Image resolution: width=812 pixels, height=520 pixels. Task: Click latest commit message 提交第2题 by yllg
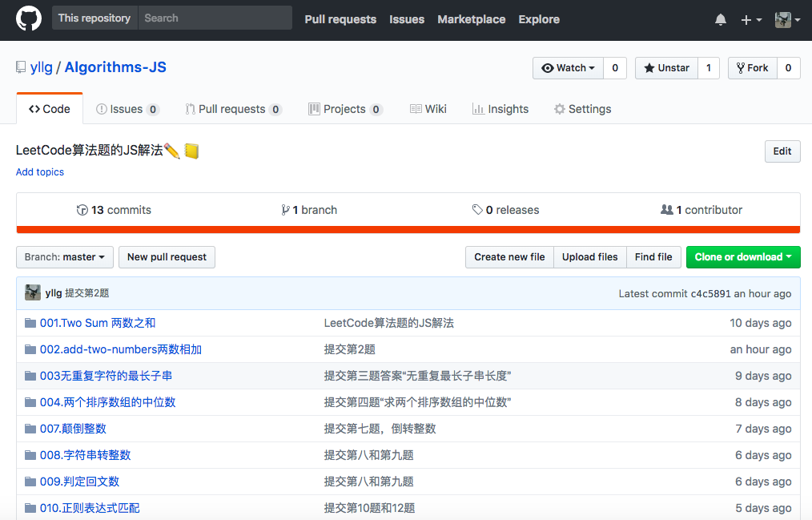click(87, 293)
